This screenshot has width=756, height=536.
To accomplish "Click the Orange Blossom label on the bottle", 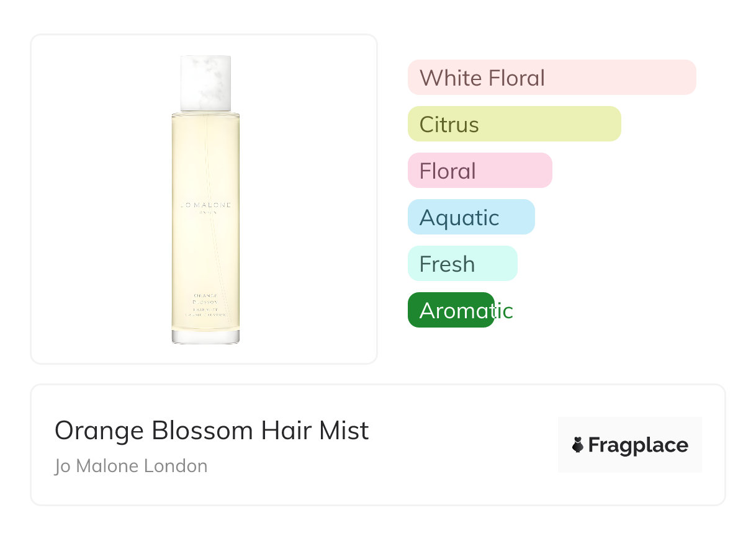I will [205, 298].
